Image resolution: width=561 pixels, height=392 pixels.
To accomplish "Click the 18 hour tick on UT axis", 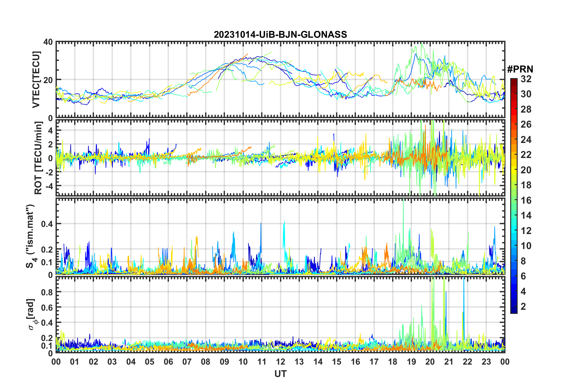I will (x=393, y=362).
